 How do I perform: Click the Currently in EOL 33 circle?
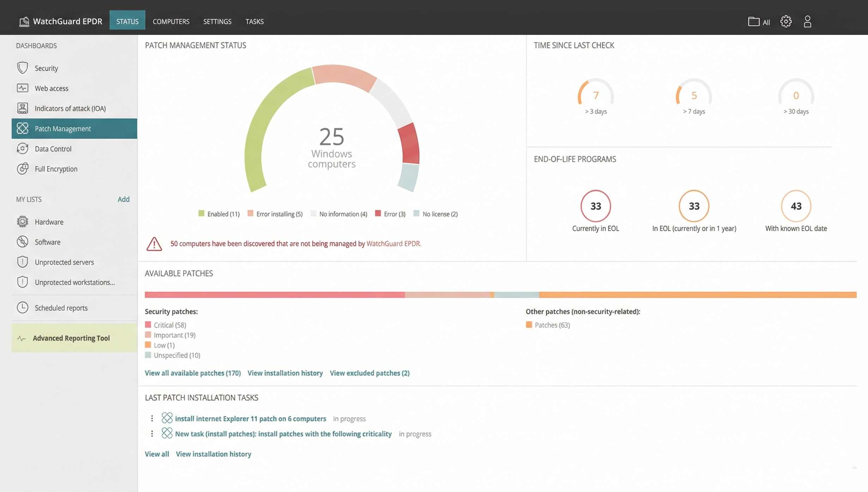click(x=595, y=206)
